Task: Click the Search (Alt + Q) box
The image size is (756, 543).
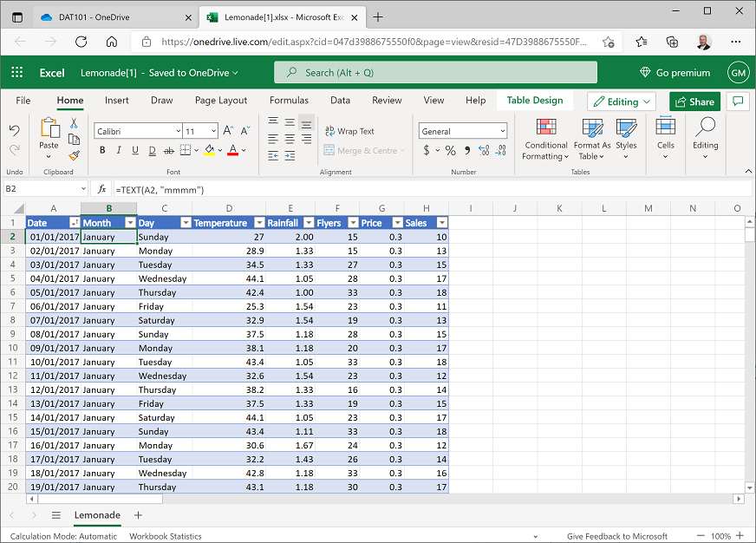Action: point(435,73)
